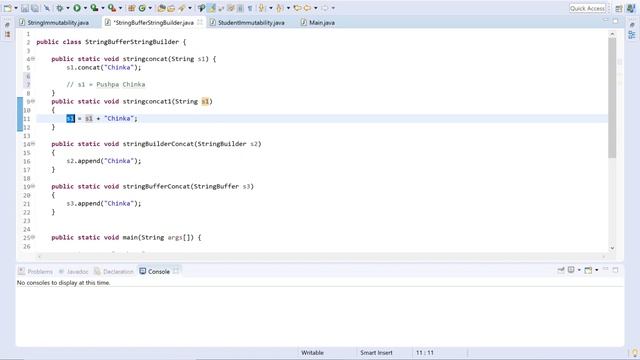This screenshot has height=360, width=640.
Task: Click the Search flashlight icon
Action: pos(182,8)
